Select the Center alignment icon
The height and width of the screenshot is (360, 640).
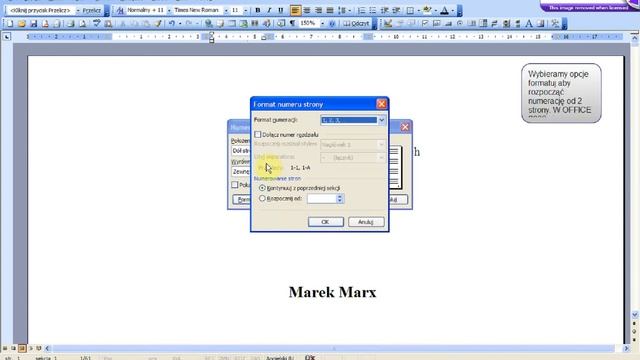[x=307, y=10]
